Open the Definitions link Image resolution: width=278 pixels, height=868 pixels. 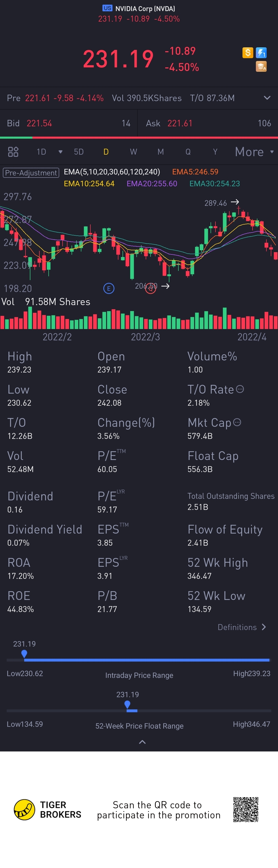pos(242,627)
